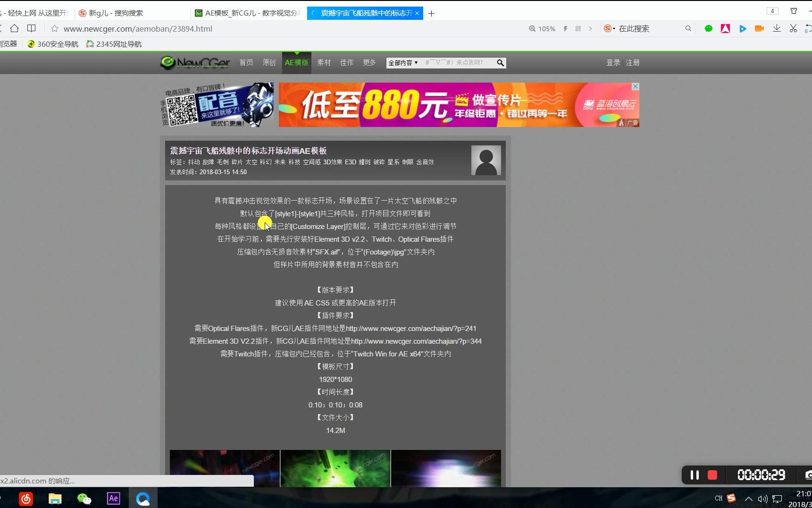The height and width of the screenshot is (508, 812).
Task: Pause the screen recording
Action: pos(695,475)
